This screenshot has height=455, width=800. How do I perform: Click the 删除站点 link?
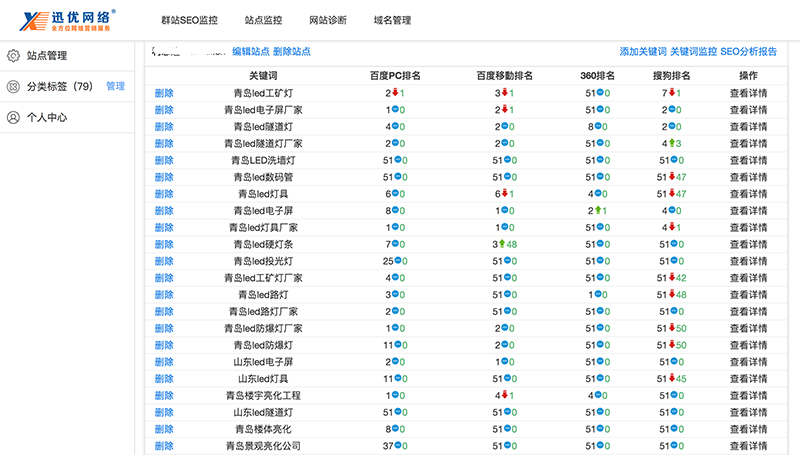[x=291, y=52]
